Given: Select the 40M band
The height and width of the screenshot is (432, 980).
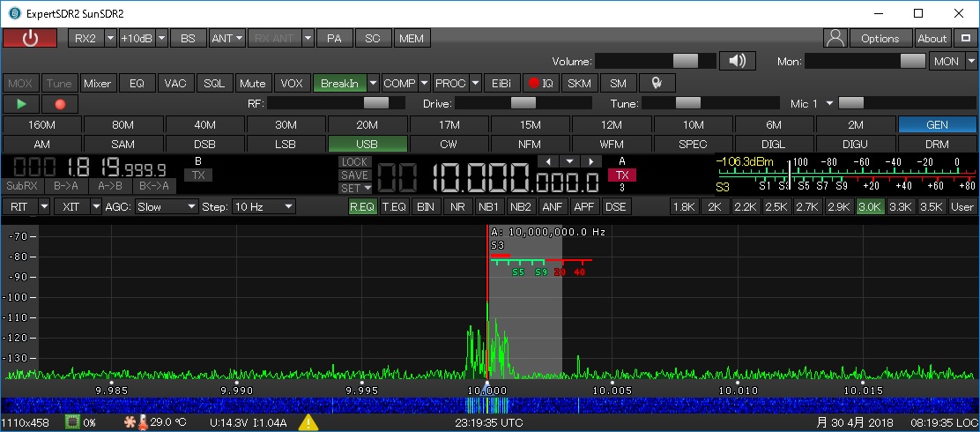Looking at the screenshot, I should (x=205, y=124).
